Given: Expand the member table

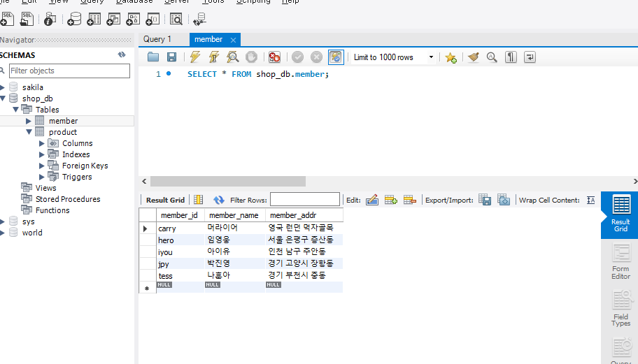Looking at the screenshot, I should tap(29, 121).
